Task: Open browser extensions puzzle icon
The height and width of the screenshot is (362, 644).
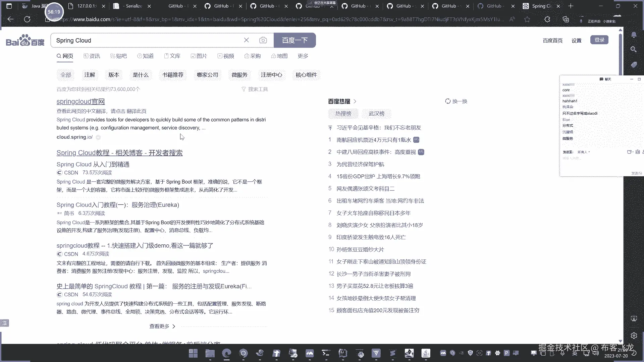Action: 547,19
